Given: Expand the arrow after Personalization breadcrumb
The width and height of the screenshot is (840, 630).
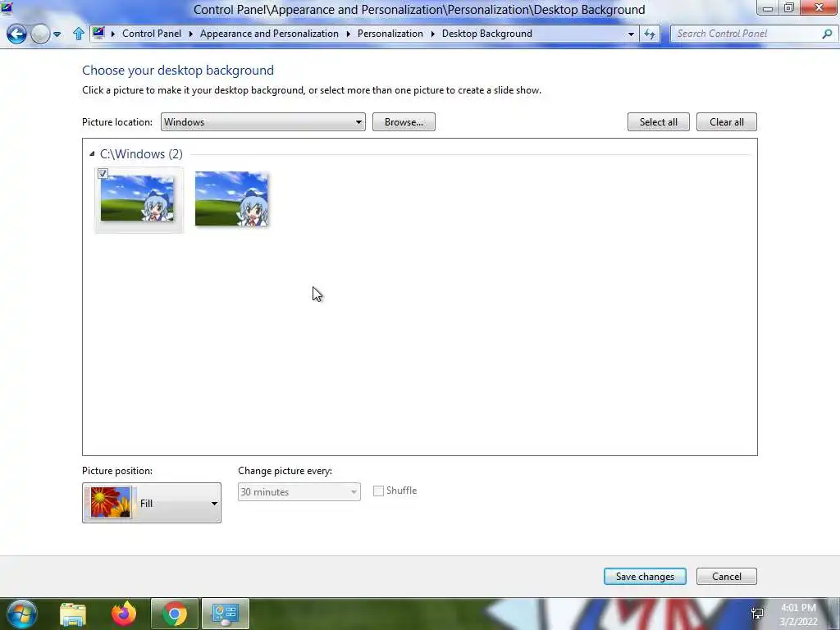Looking at the screenshot, I should tap(433, 34).
